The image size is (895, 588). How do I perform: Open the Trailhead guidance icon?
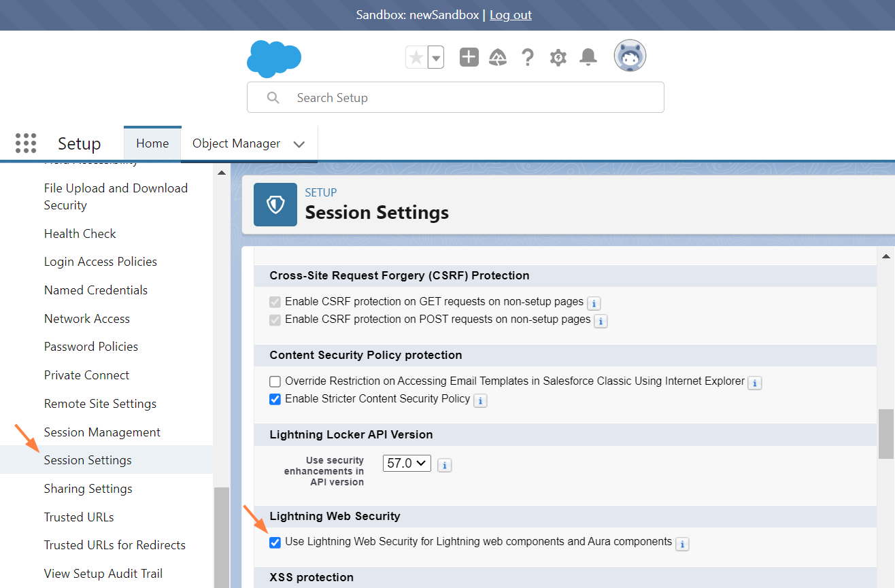[x=498, y=58]
